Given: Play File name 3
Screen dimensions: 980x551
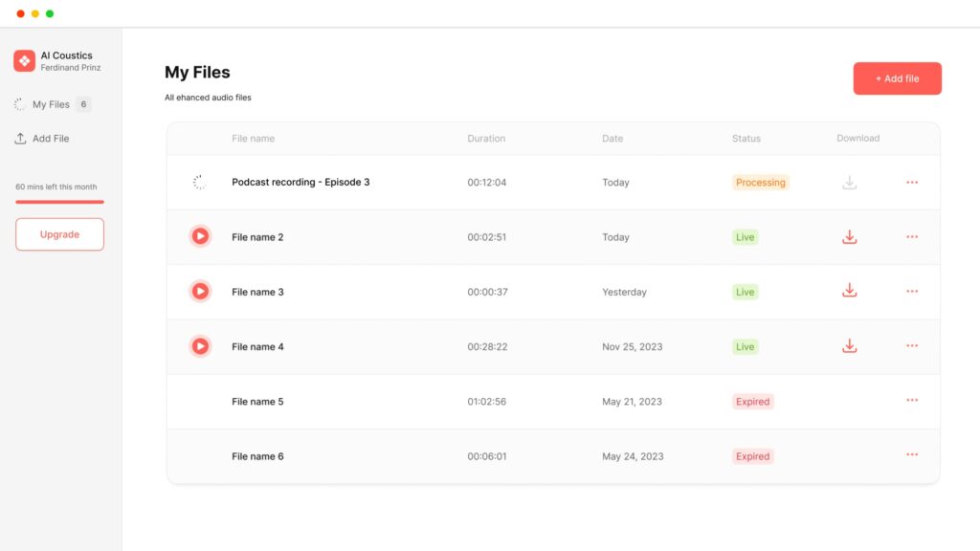Looking at the screenshot, I should coord(200,291).
